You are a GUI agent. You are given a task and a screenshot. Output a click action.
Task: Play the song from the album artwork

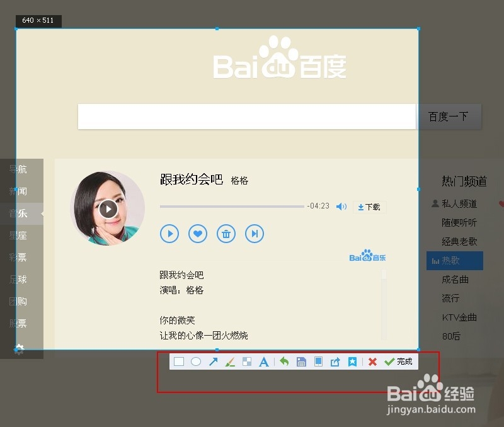tap(108, 208)
